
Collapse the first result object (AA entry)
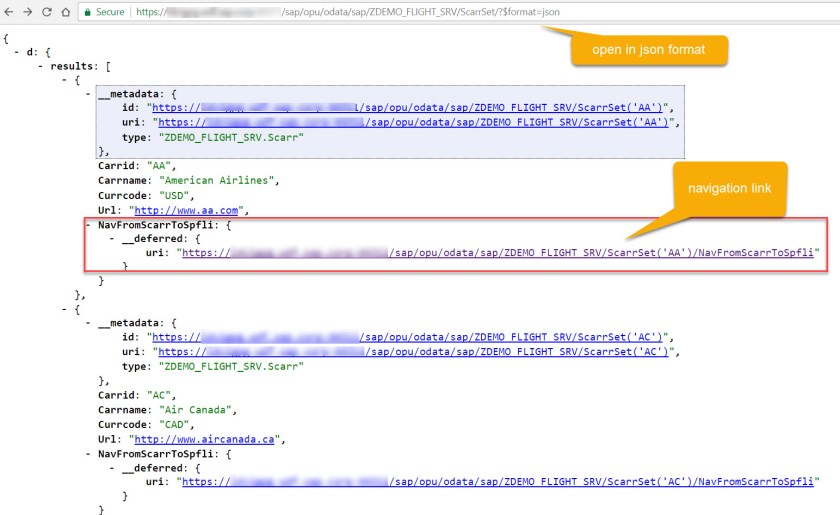point(64,80)
